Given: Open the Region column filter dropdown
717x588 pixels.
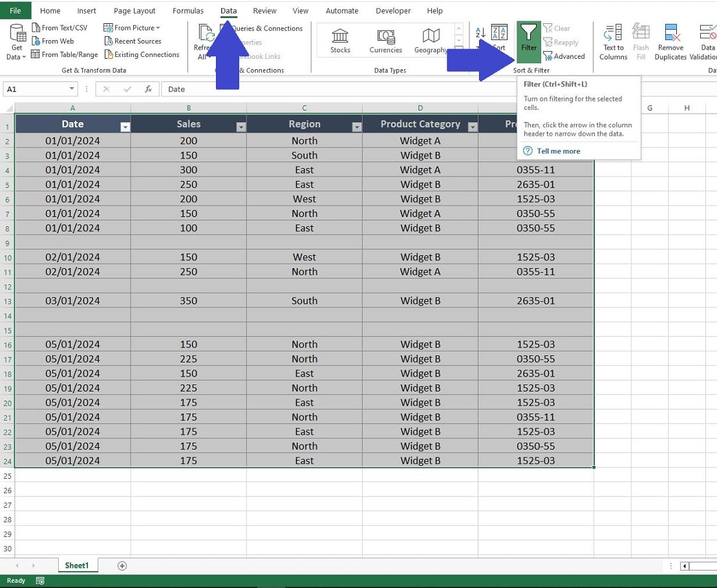Looking at the screenshot, I should 357,127.
